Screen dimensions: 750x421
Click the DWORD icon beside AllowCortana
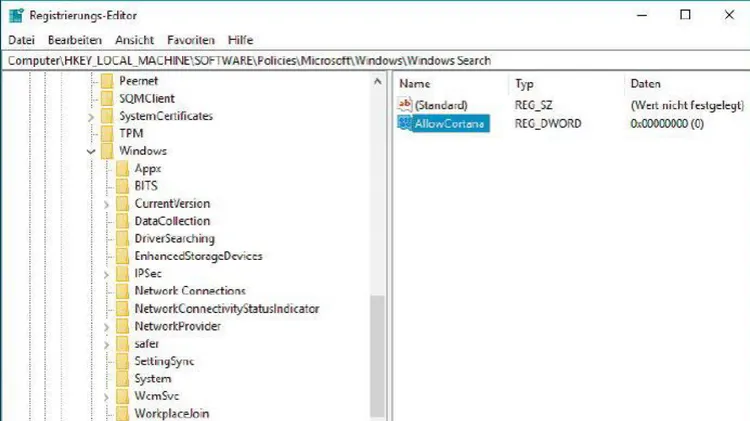tap(405, 123)
